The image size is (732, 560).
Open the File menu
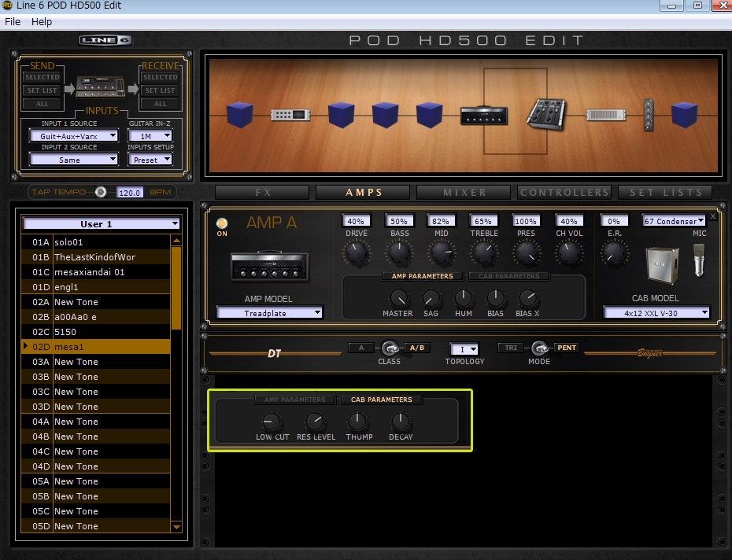click(x=13, y=21)
